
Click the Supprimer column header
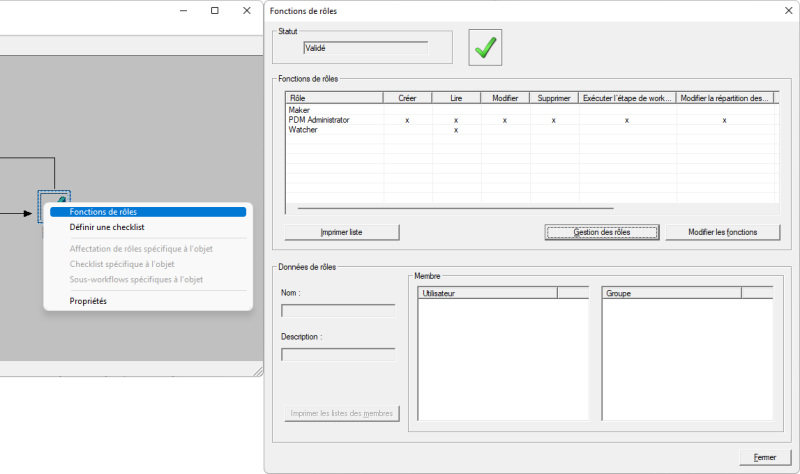554,98
